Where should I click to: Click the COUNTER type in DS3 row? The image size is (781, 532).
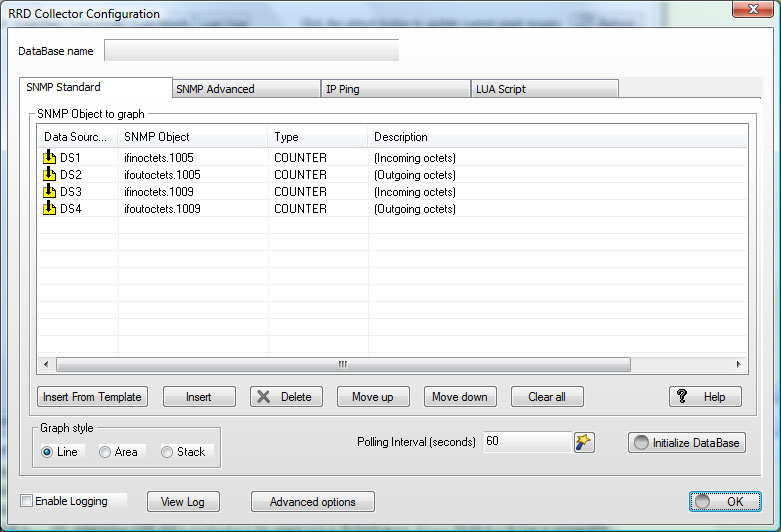pos(300,191)
